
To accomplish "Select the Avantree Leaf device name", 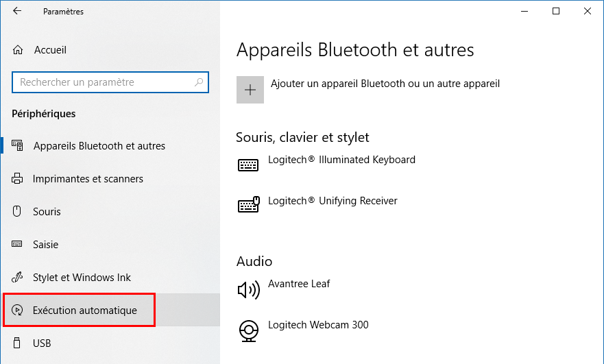I will [x=299, y=284].
